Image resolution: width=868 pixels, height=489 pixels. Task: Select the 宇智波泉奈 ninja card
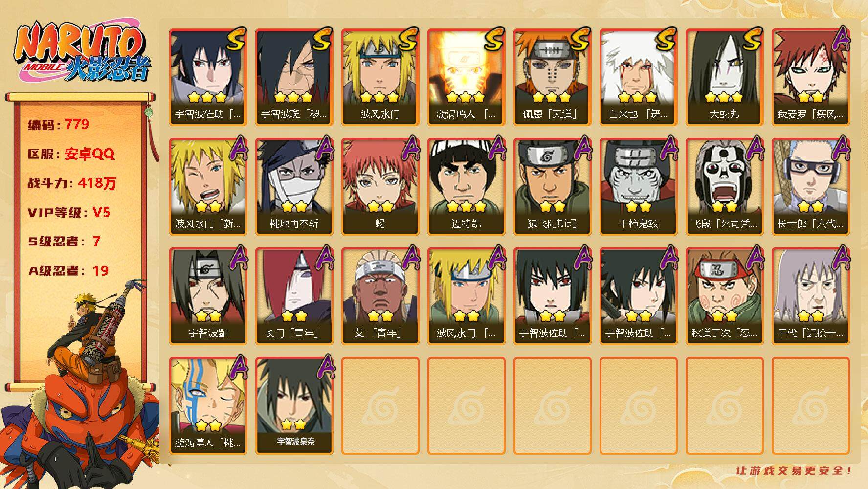point(294,406)
